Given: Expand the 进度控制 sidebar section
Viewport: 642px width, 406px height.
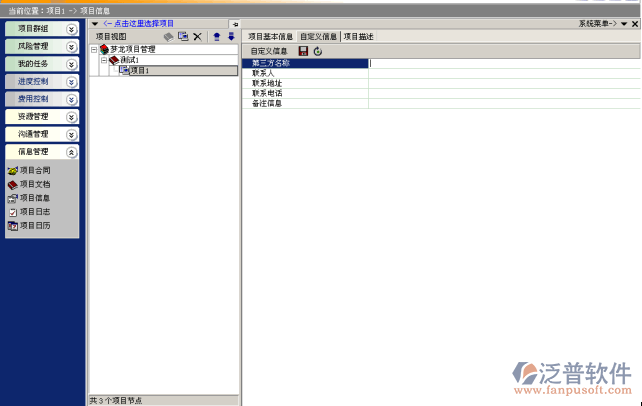Looking at the screenshot, I should [x=72, y=82].
